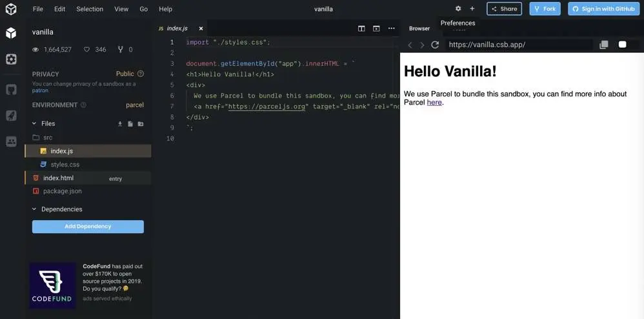Open styles.css in the file tree
The image size is (644, 319).
pos(65,165)
